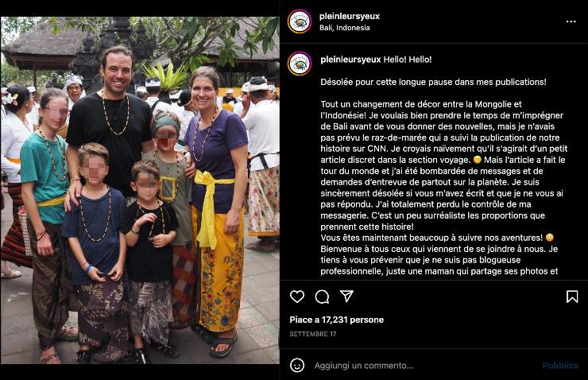Click the profile avatar beside caption
Viewport: 588px width, 380px height.
pos(300,64)
